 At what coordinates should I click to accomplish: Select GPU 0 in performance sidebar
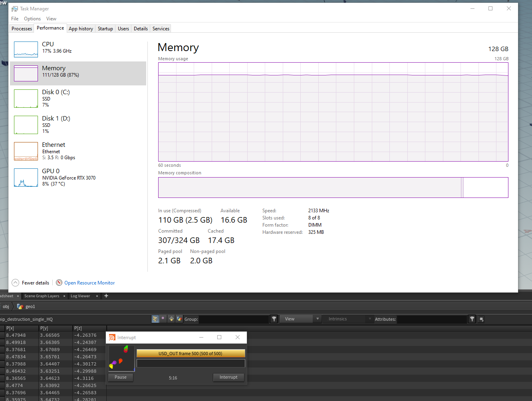[78, 177]
